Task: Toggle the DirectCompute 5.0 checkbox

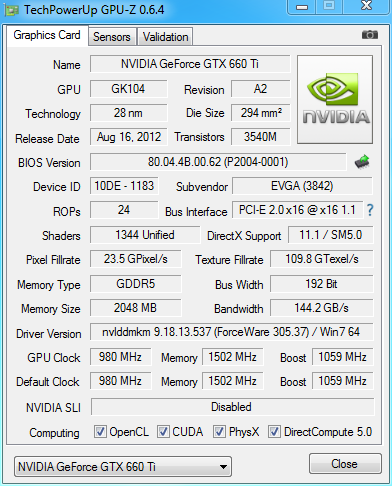Action: [274, 432]
